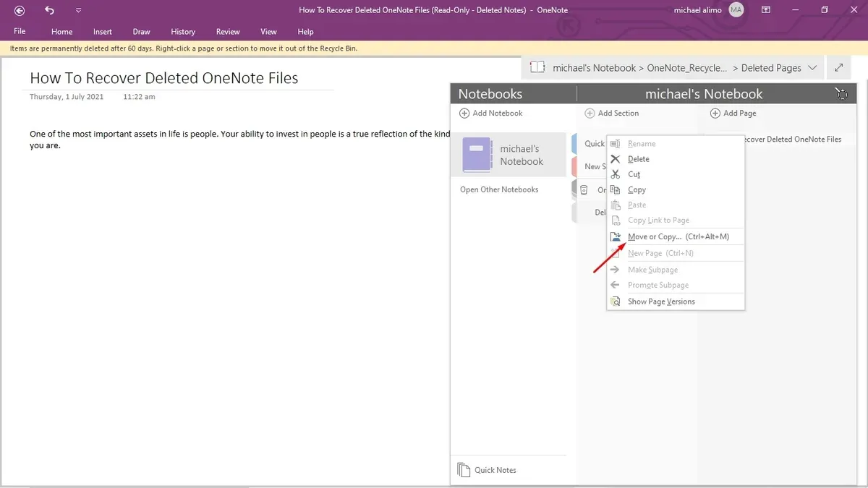The image size is (868, 488).
Task: Open the Quick Notes link at pane bottom
Action: [x=488, y=470]
